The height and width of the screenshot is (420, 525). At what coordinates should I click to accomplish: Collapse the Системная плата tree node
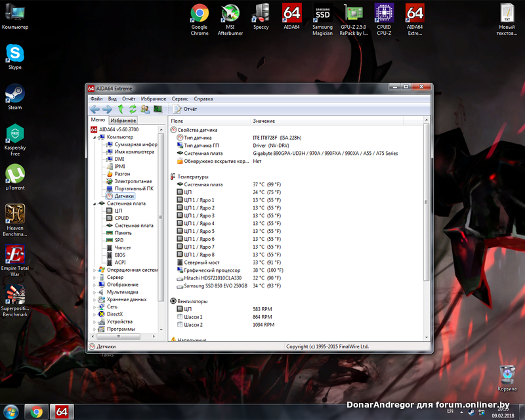tap(94, 203)
